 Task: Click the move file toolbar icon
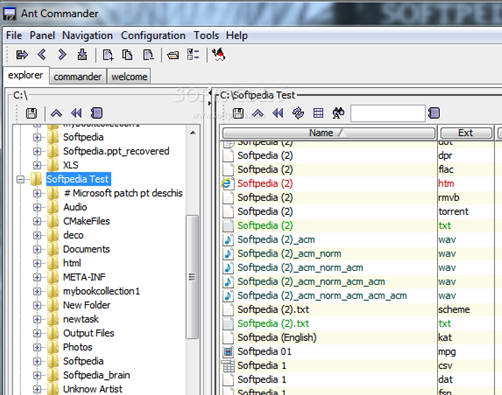click(148, 54)
